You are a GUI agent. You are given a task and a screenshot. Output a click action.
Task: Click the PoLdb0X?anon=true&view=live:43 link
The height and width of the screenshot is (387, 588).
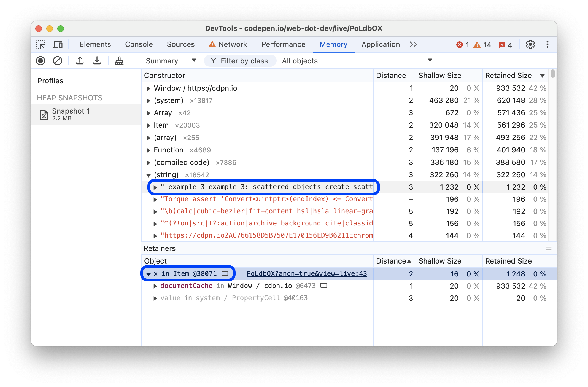306,273
